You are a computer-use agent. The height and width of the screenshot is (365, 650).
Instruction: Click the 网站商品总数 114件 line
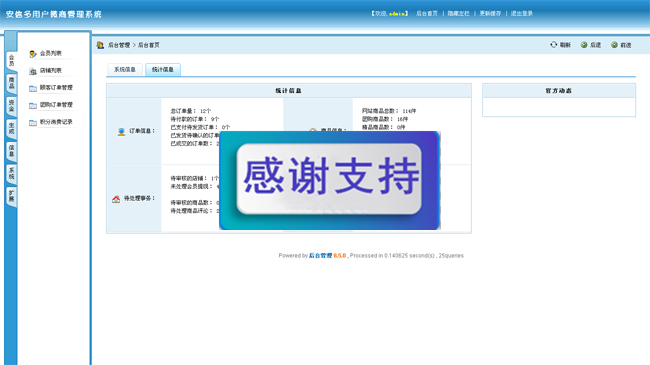(389, 111)
